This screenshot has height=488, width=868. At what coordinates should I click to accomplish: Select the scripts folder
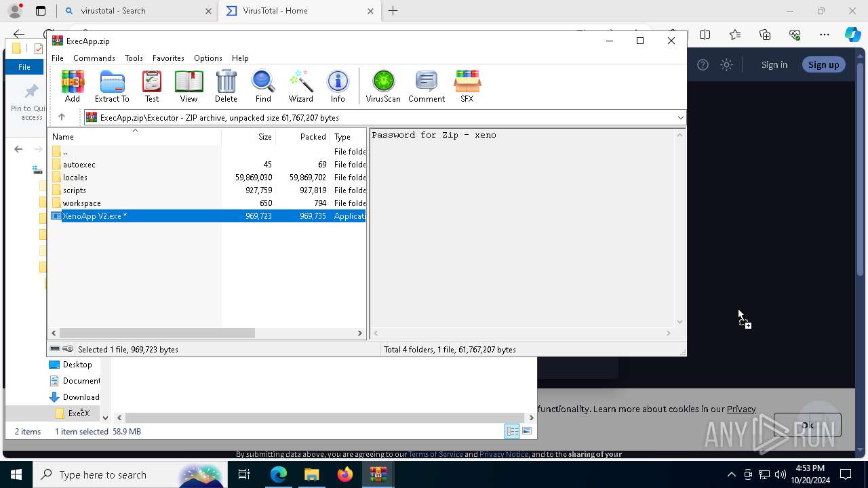pyautogui.click(x=208, y=190)
